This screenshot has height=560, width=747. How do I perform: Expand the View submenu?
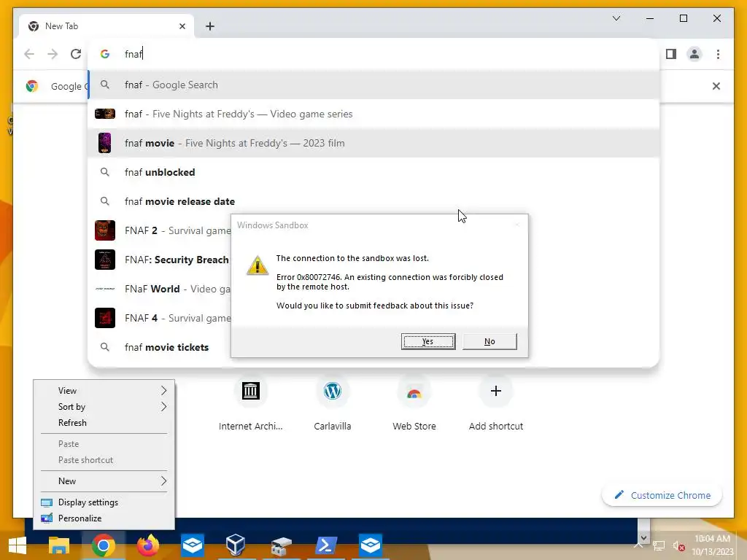pyautogui.click(x=104, y=391)
